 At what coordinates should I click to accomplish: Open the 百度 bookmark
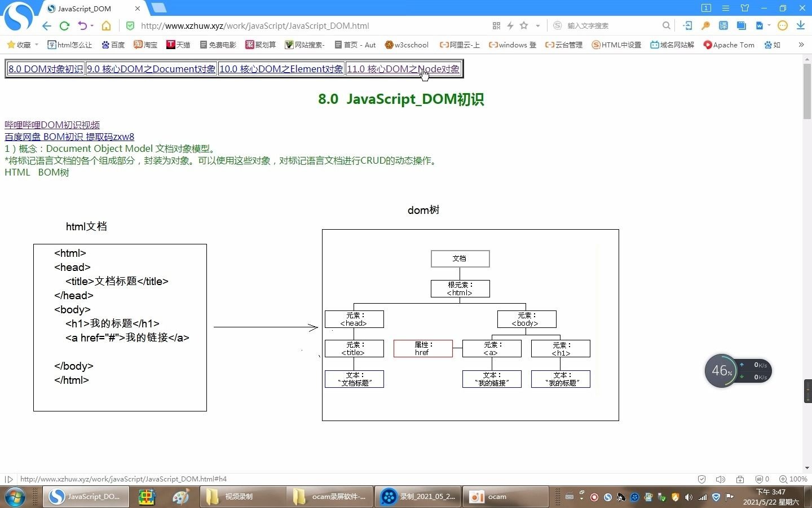(x=113, y=45)
